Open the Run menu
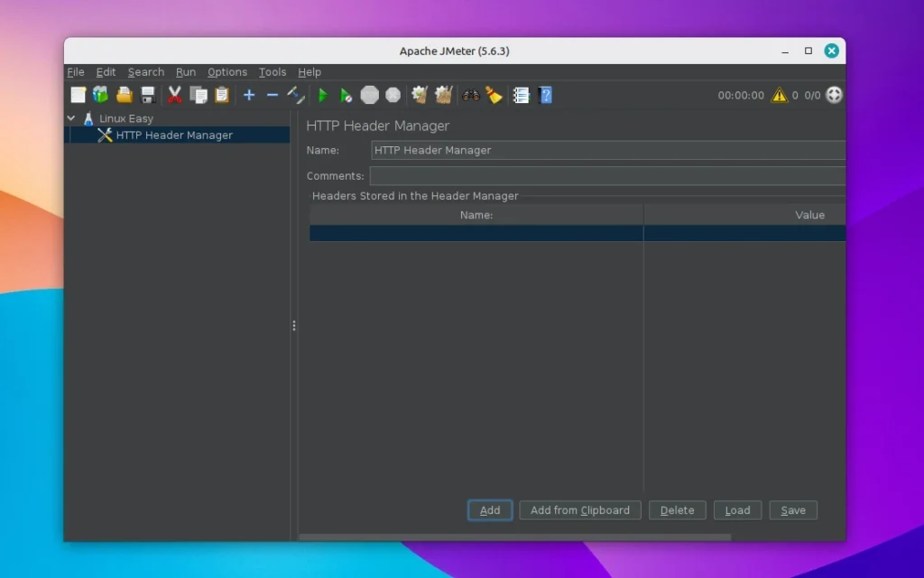This screenshot has width=924, height=578. [185, 71]
